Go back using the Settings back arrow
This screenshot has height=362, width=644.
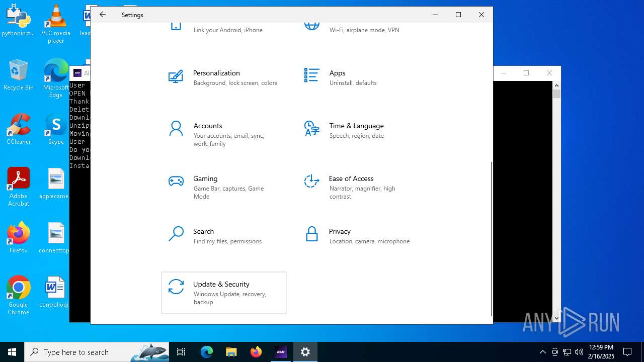tap(103, 15)
